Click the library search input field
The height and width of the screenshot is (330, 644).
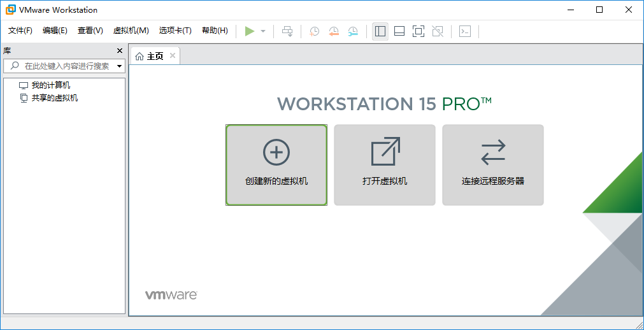tap(64, 66)
